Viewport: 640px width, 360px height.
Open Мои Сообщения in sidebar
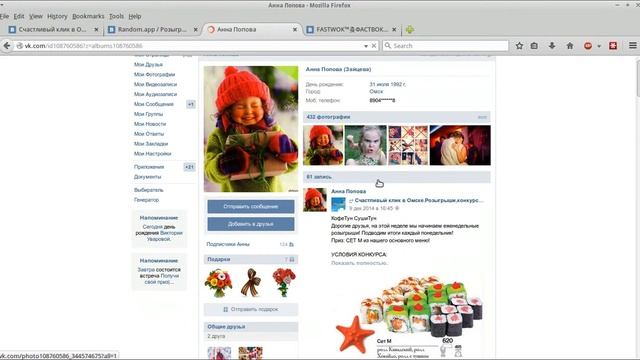[153, 104]
